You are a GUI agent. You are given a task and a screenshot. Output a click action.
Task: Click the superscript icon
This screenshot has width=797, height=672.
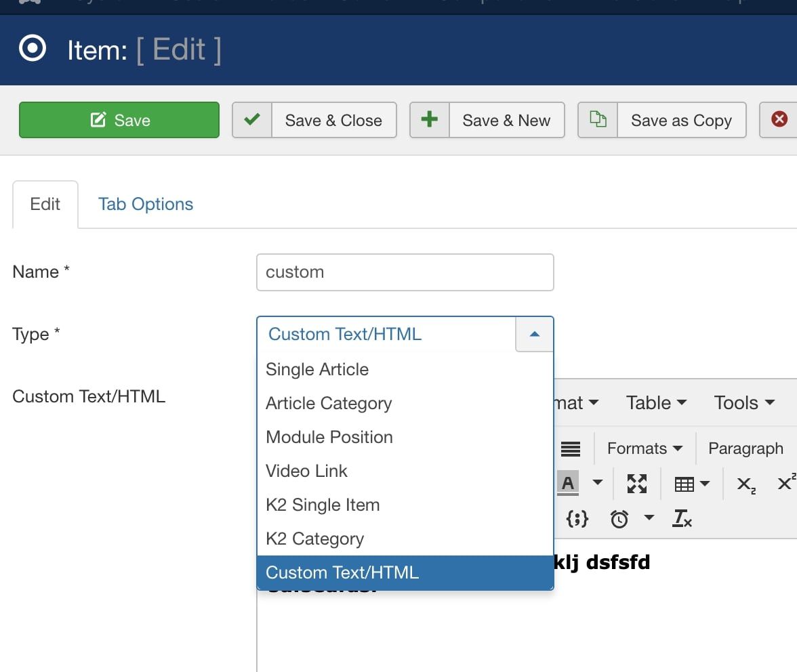(x=786, y=482)
